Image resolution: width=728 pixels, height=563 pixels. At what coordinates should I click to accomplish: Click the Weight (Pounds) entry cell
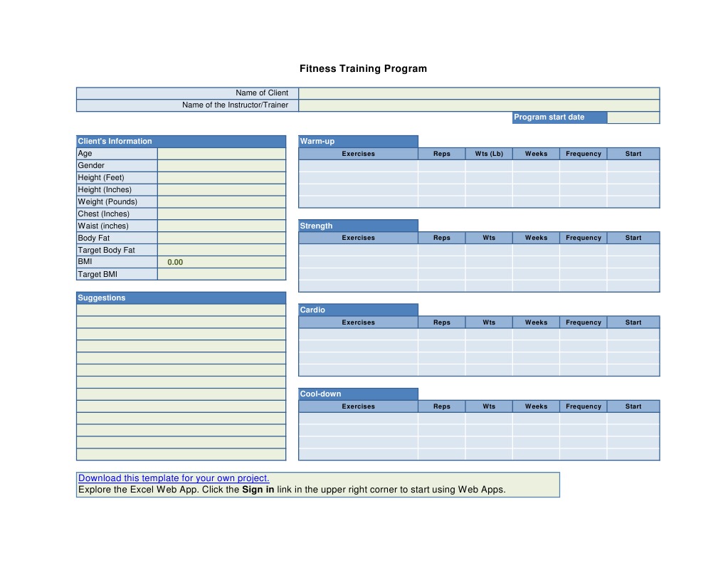[x=221, y=201]
